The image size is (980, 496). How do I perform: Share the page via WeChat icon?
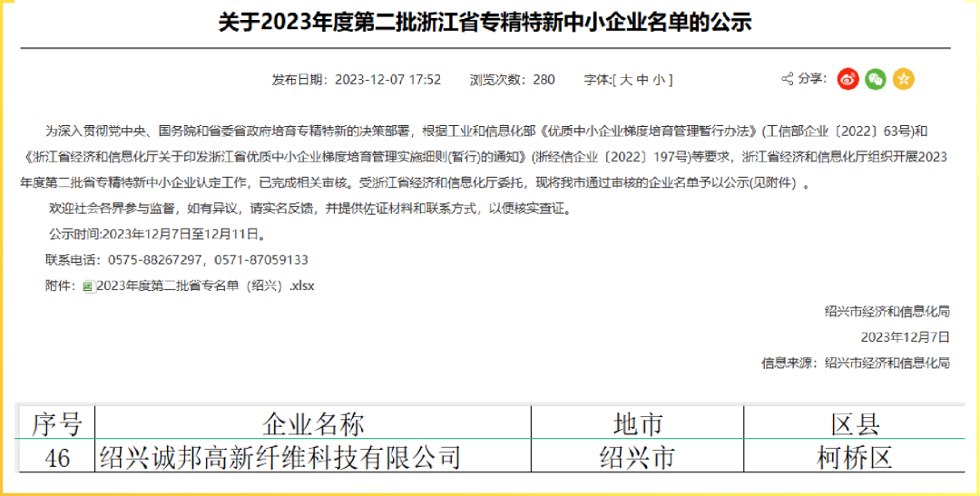875,79
